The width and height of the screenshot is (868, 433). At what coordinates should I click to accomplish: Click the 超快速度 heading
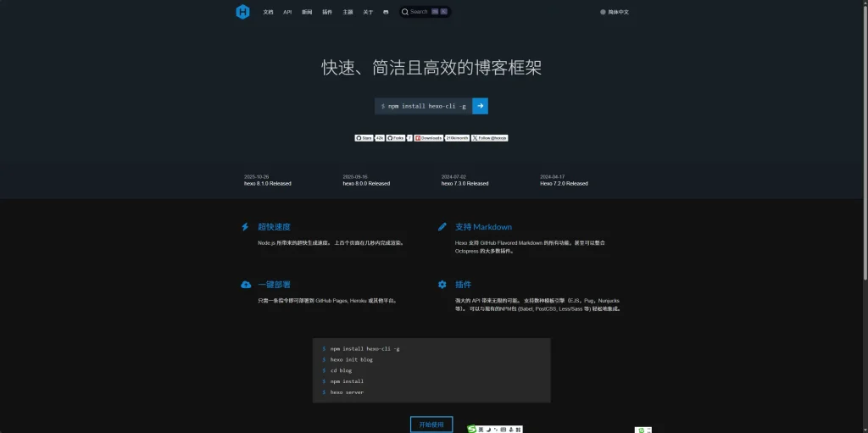pos(274,227)
